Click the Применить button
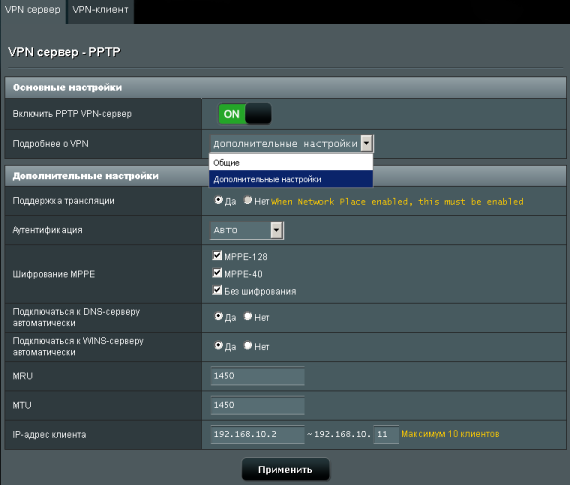Image resolution: width=570 pixels, height=485 pixels. (285, 469)
